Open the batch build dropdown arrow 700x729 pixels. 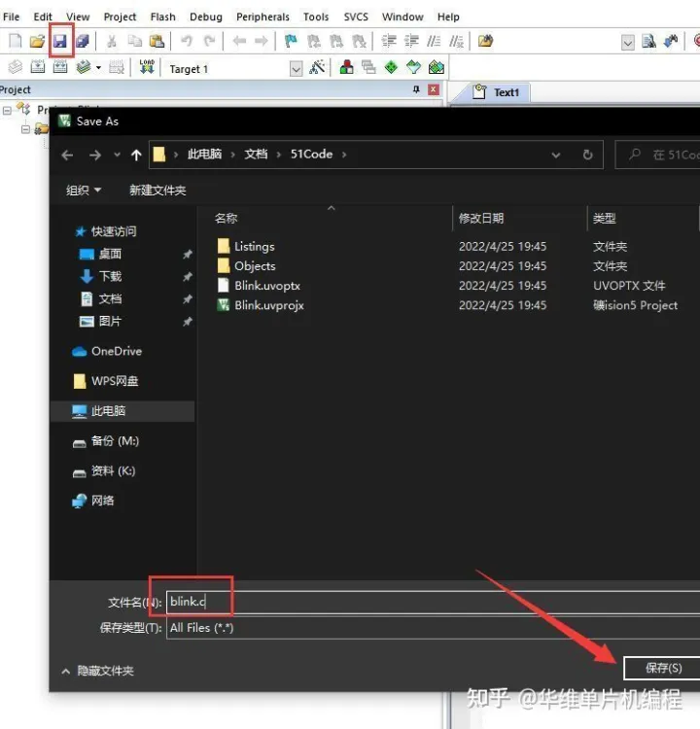(98, 68)
